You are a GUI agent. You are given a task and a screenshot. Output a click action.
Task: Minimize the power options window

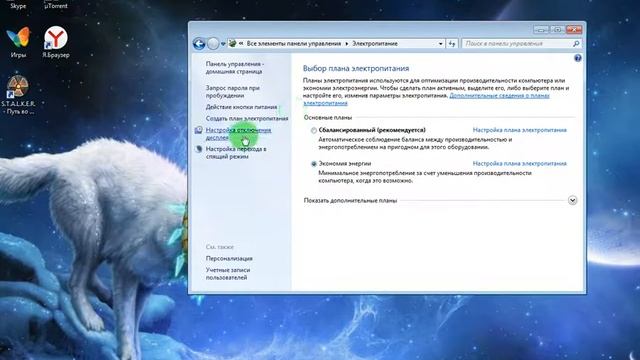[x=541, y=30]
